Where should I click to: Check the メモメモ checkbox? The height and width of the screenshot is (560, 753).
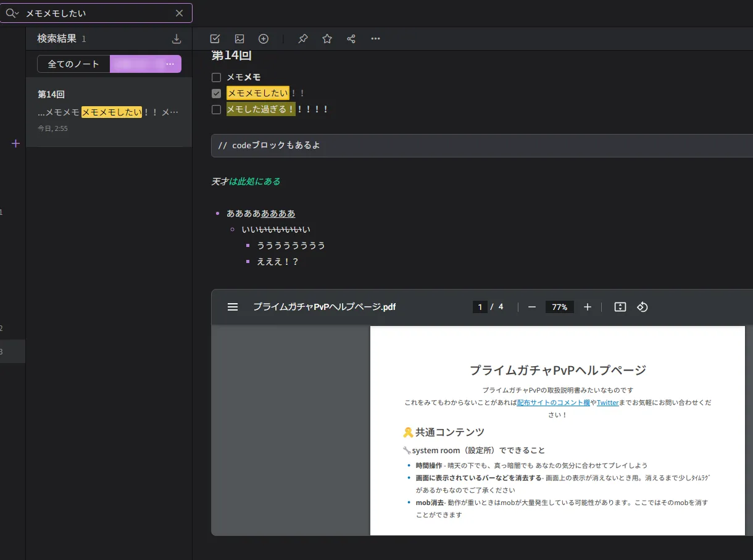click(216, 78)
